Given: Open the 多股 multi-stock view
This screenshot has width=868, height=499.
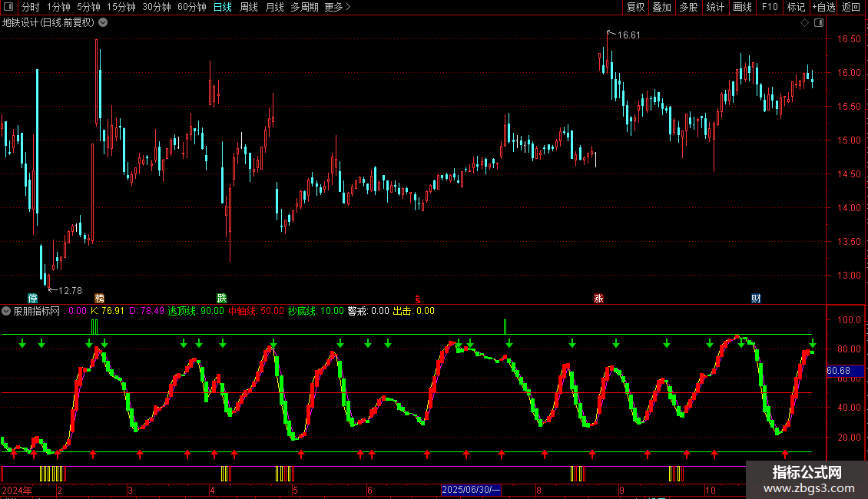Looking at the screenshot, I should point(688,7).
